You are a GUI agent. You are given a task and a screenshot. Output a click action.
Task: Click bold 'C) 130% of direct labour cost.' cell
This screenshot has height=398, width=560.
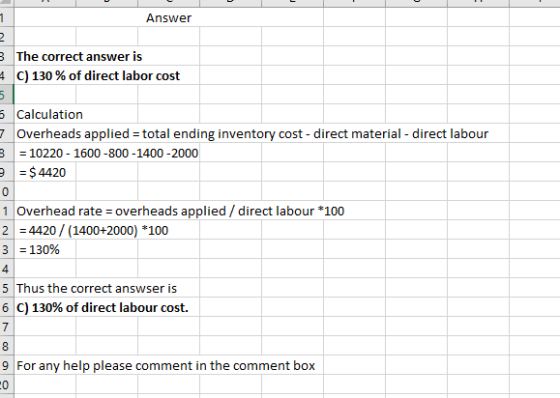click(102, 308)
